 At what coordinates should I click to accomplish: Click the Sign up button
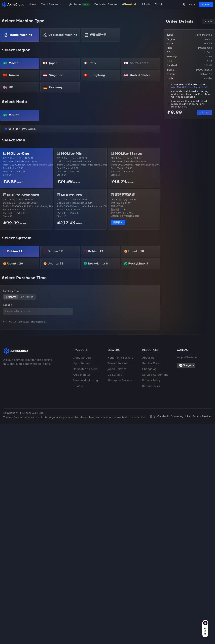coord(206,5)
